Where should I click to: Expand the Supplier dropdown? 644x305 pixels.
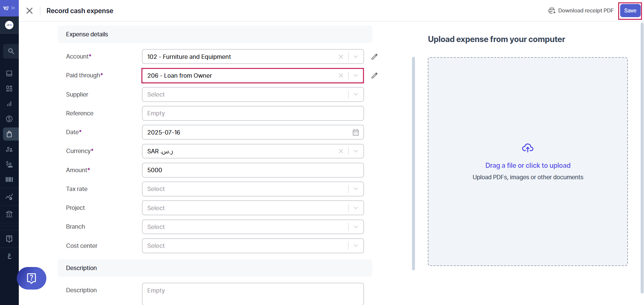click(356, 94)
